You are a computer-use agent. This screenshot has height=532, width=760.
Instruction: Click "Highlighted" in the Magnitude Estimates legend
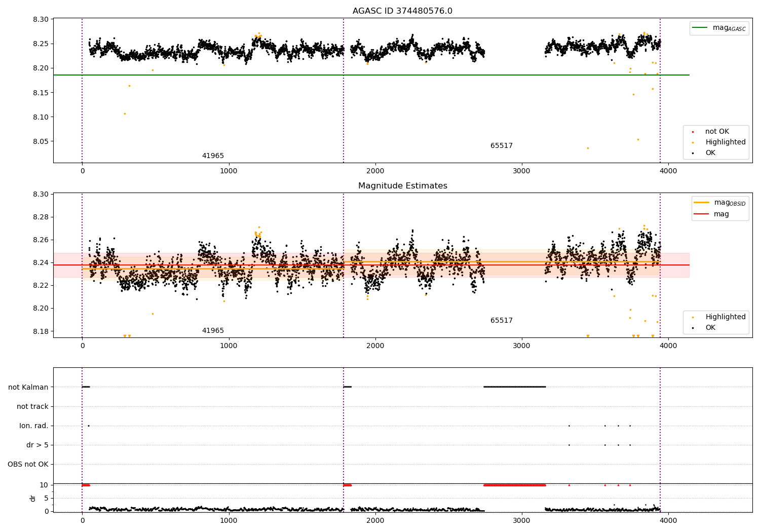click(726, 317)
